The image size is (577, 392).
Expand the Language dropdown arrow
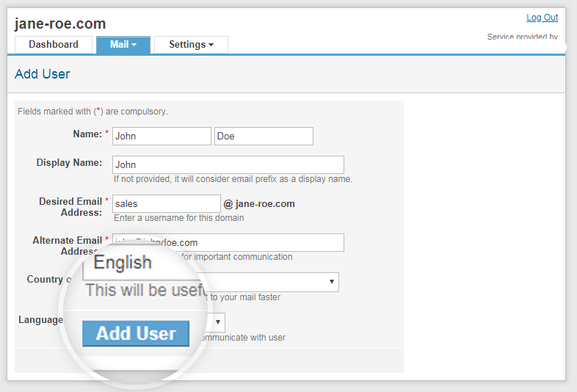(218, 322)
